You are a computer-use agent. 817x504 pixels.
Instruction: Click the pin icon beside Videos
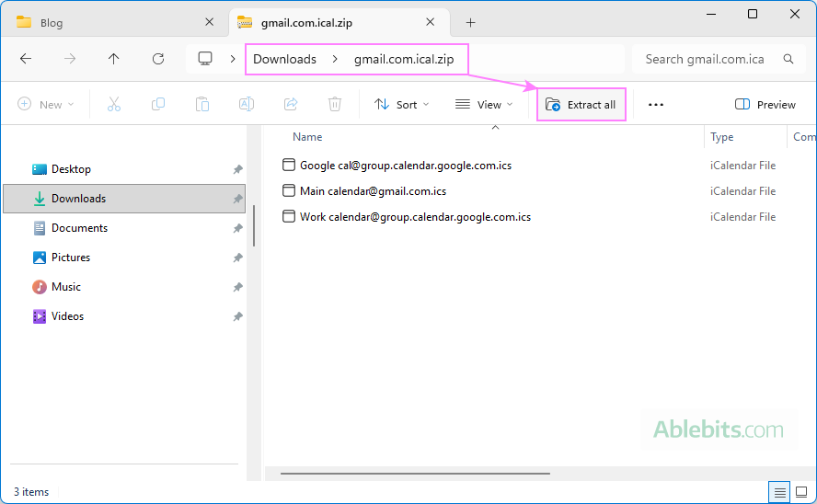[x=237, y=316]
